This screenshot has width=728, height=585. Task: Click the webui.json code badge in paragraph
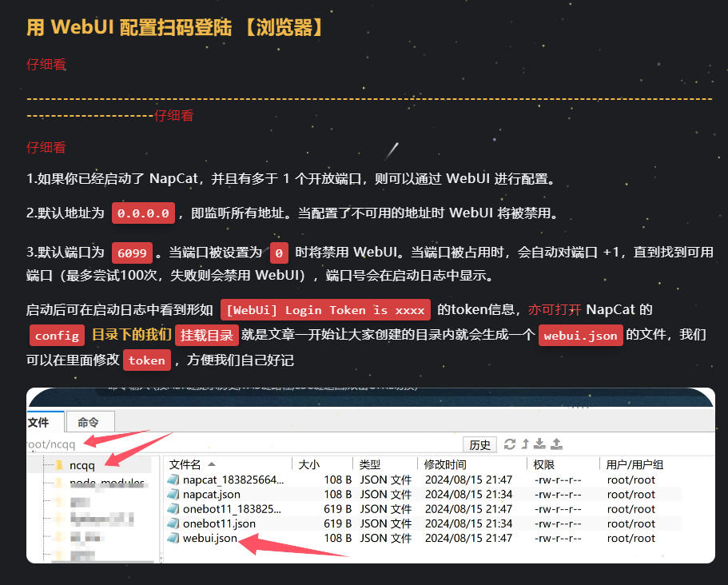(580, 336)
